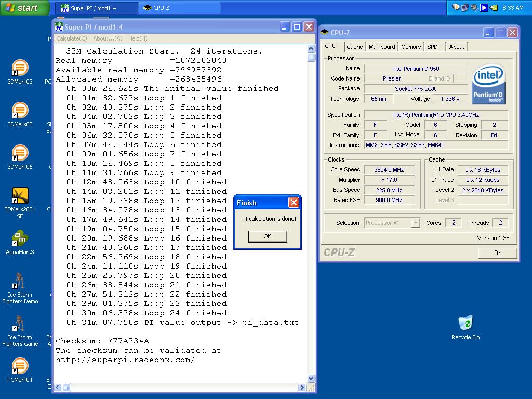The width and height of the screenshot is (532, 399).
Task: Switch to Super PI taskbar button
Action: coord(97,8)
